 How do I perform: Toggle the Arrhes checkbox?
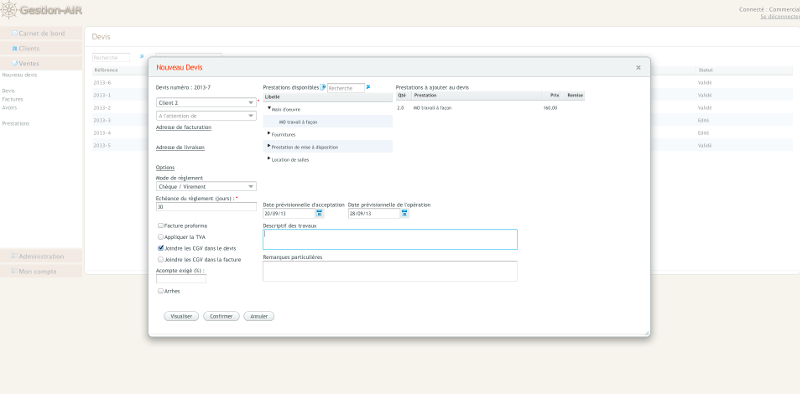point(161,291)
